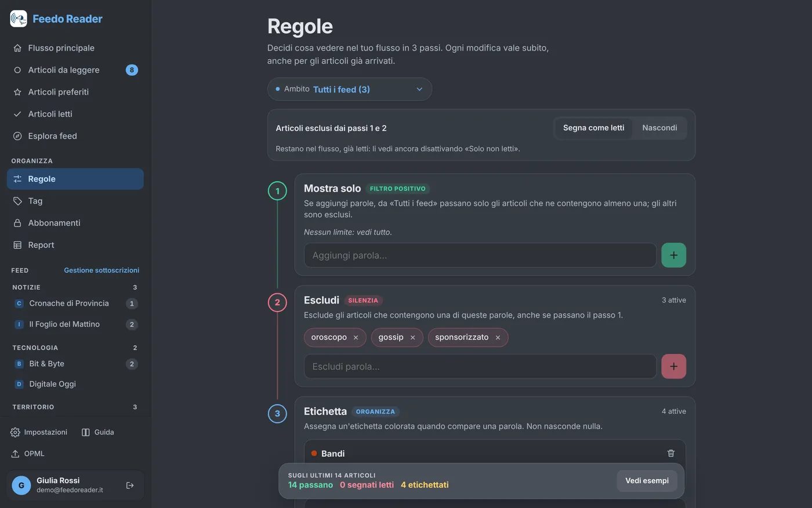Click Giulia Rossi's avatar circle
812x508 pixels.
tap(21, 485)
